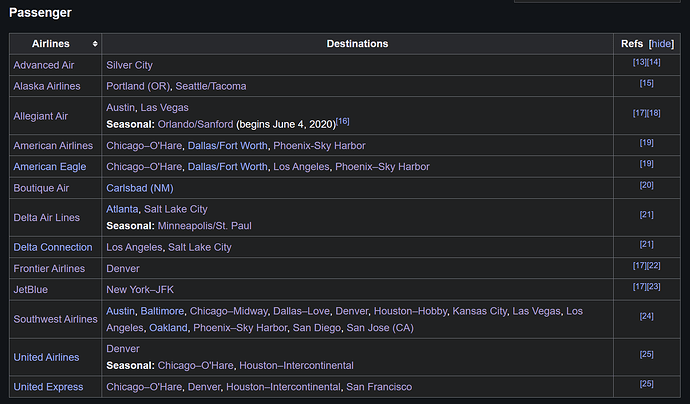Follow the Minneapolis/St. Paul seasonal link

pyautogui.click(x=205, y=226)
